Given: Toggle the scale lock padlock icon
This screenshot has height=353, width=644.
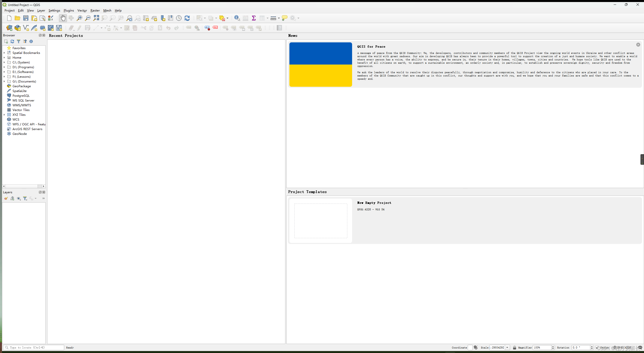Looking at the screenshot, I should tap(515, 347).
